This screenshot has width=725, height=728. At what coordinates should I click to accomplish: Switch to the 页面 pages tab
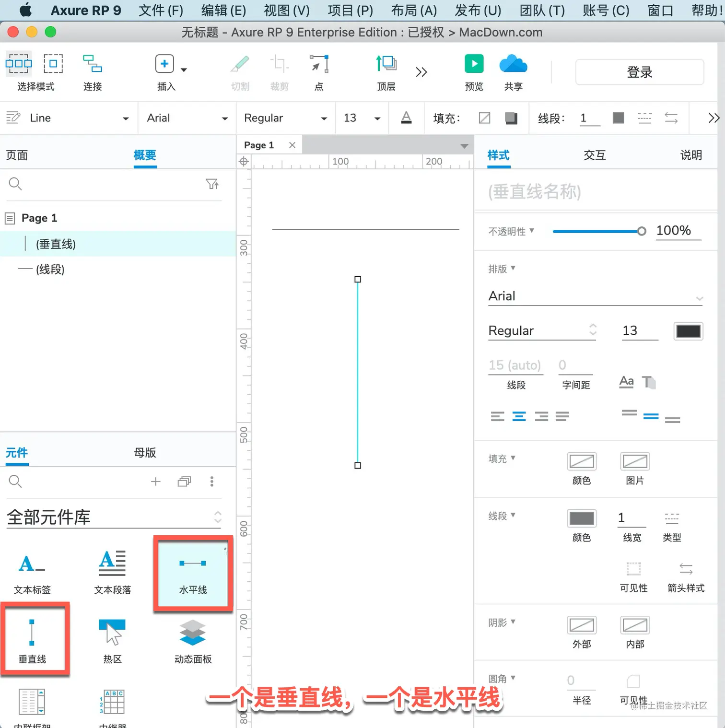(x=17, y=155)
